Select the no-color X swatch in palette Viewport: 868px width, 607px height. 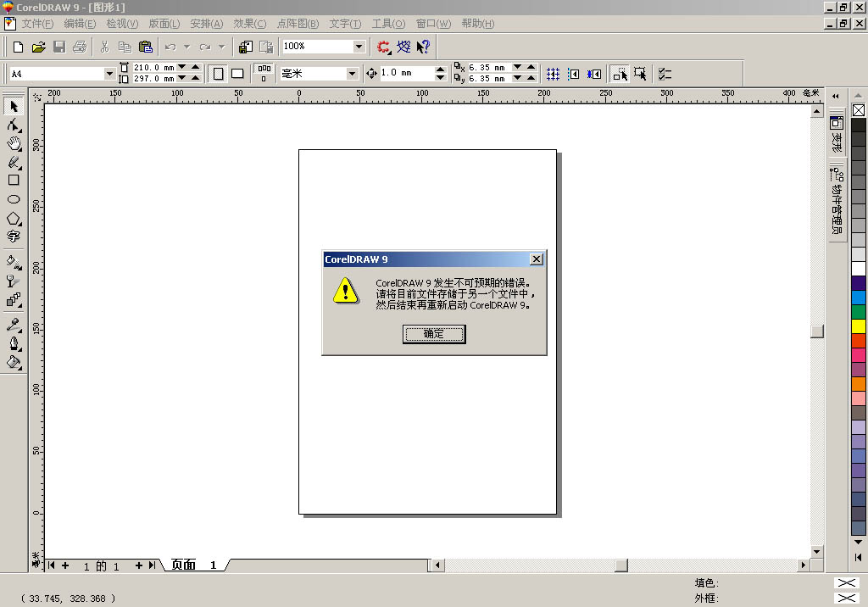coord(859,110)
